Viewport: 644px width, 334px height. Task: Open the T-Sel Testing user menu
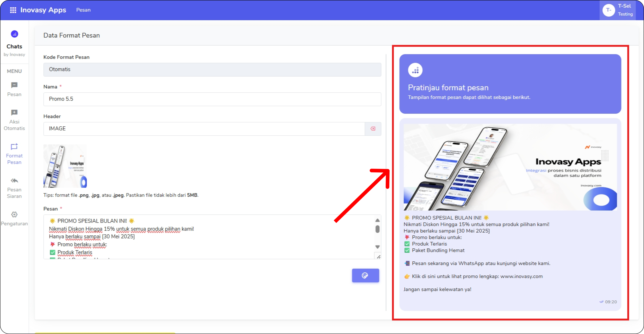pos(617,10)
